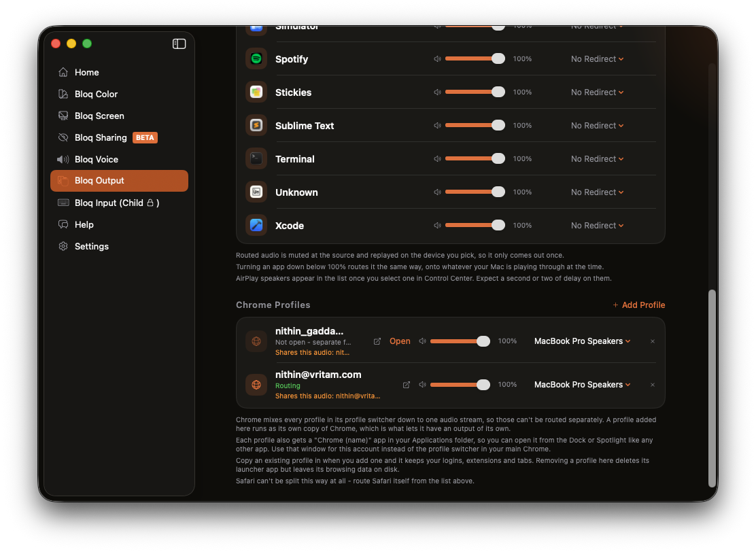This screenshot has height=552, width=756.
Task: Click the Settings gear icon
Action: pyautogui.click(x=63, y=246)
